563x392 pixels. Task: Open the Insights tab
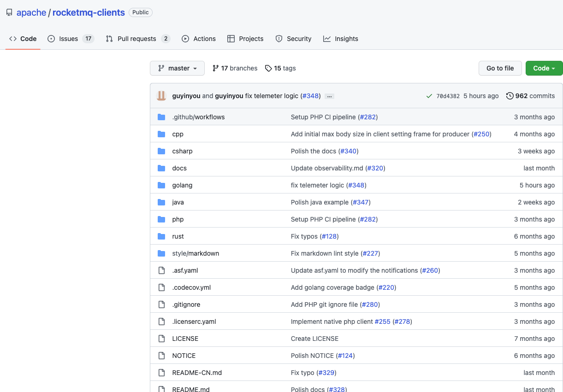point(341,39)
